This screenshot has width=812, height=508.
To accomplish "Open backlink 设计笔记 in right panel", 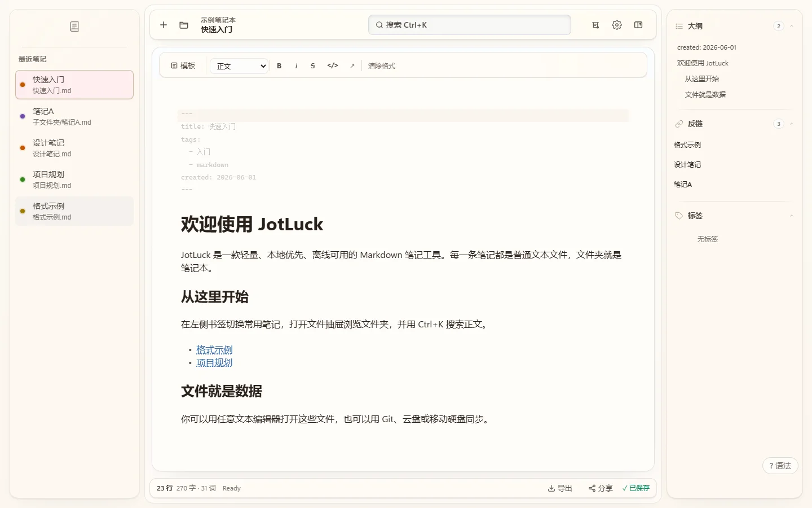I will point(687,165).
